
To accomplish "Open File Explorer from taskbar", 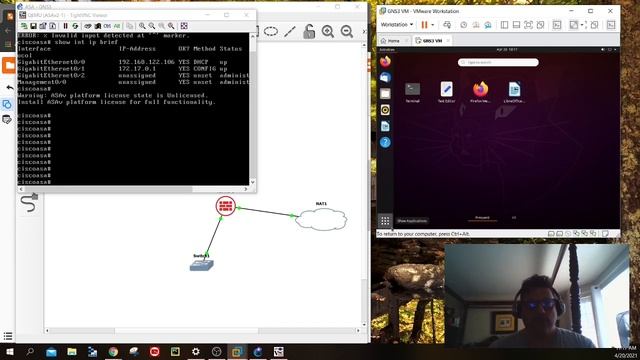I will [72, 351].
